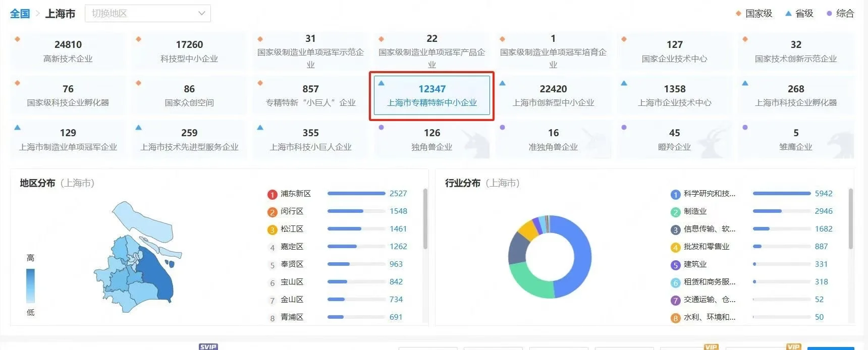Click the 行业分布 panel heading
Screen dimensions: 868x350
coord(463,183)
